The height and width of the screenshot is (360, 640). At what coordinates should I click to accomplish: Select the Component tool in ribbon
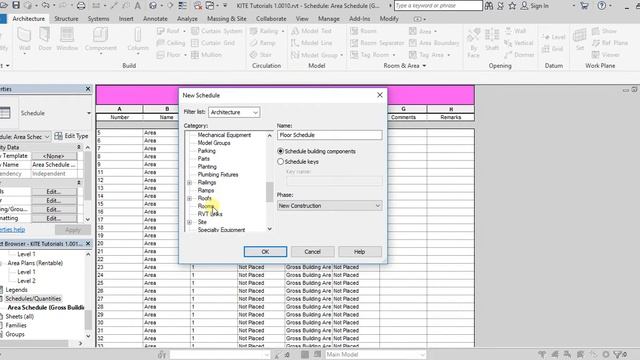100,40
